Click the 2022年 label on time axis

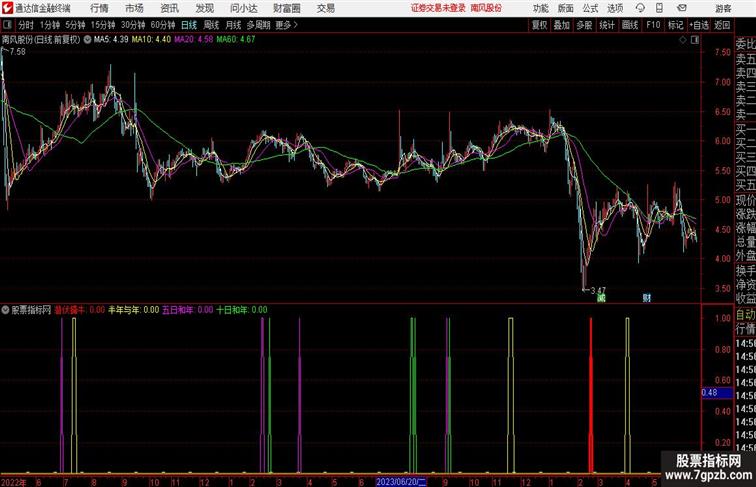[x=14, y=482]
